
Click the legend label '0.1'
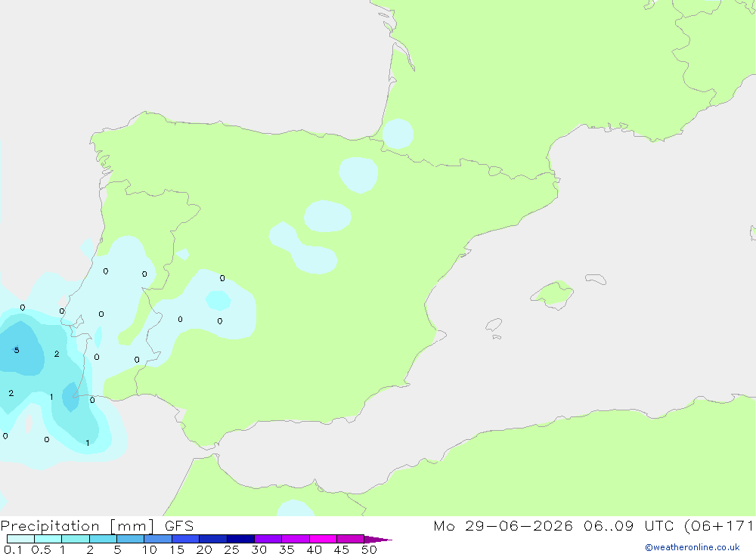click(13, 549)
